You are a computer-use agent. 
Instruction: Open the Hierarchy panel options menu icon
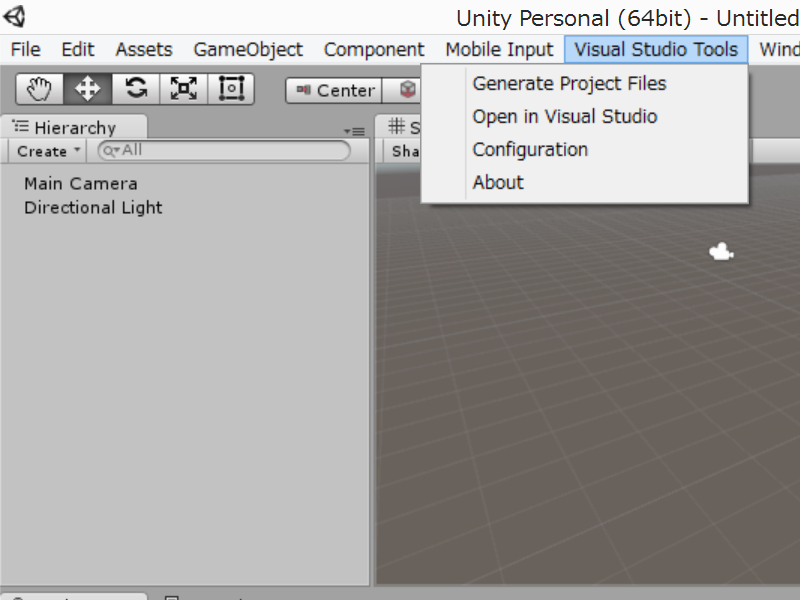(x=355, y=131)
